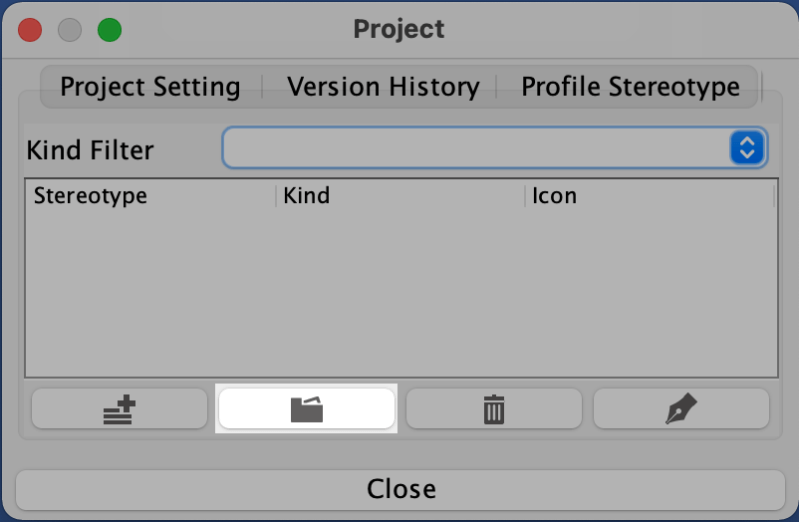Switch to the Project Setting tab
Viewport: 799px width, 522px height.
point(150,87)
